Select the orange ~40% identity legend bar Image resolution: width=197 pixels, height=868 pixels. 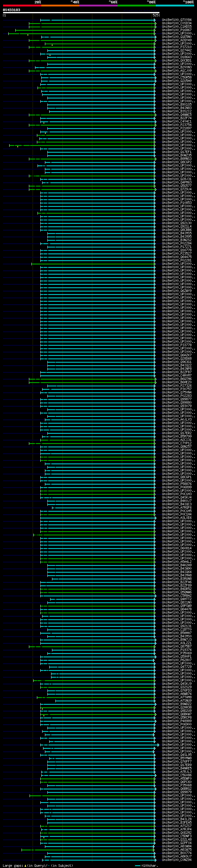60,6
